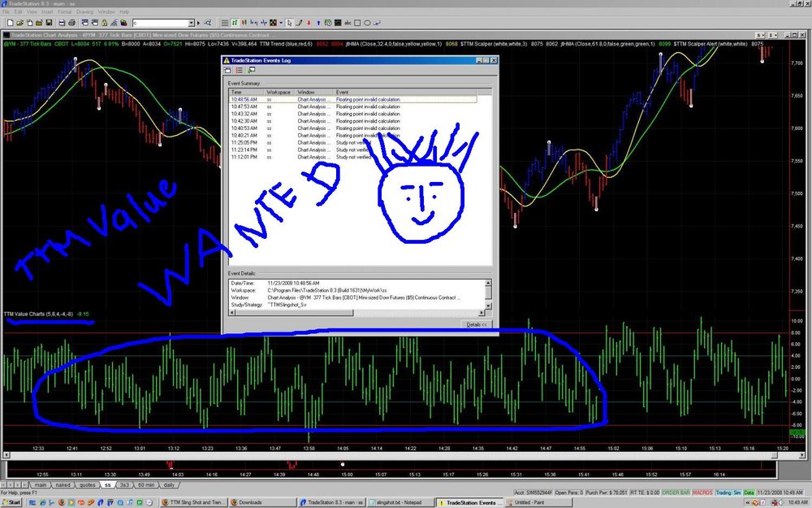Screen dimensions: 812x508
Task: Click the padlock icon in the toolbar
Action: [105, 23]
